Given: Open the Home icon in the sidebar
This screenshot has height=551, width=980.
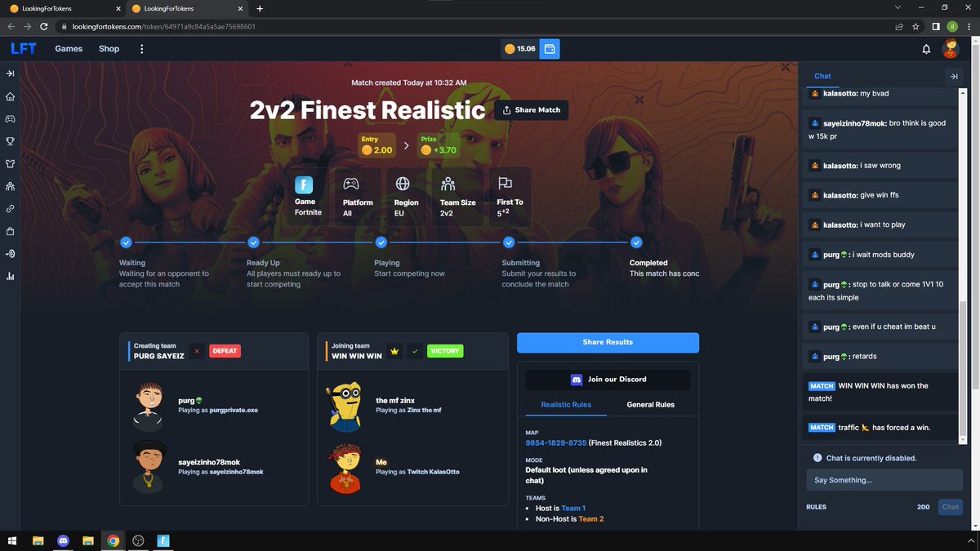Looking at the screenshot, I should click(11, 96).
